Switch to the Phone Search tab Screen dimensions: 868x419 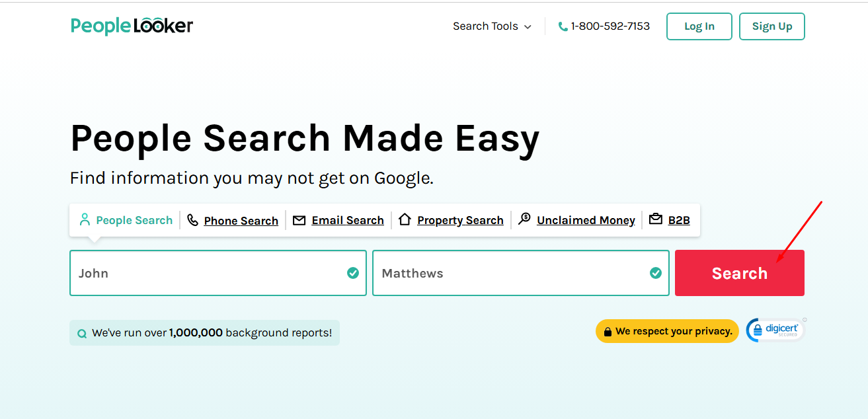pyautogui.click(x=233, y=220)
